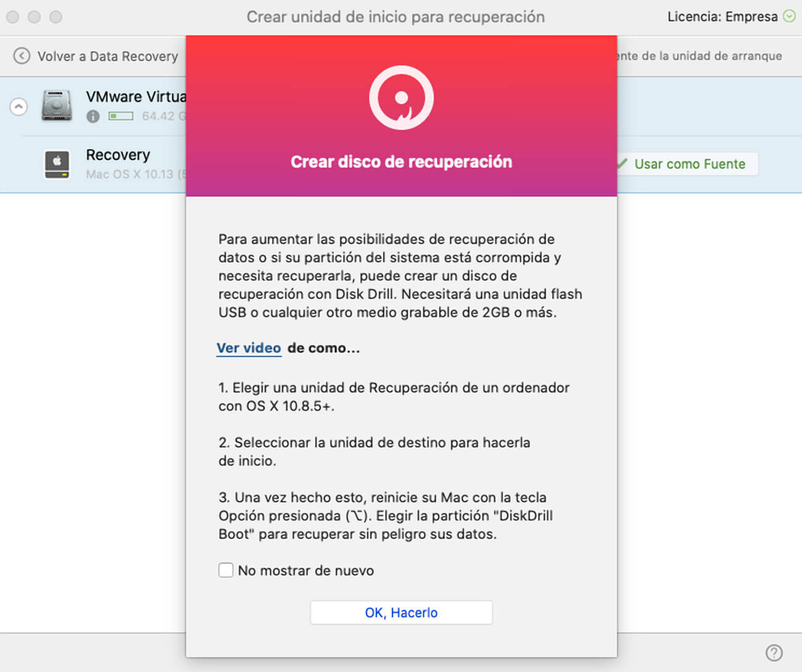
Task: Click the Disk Drill recovery disc logo
Action: [x=402, y=97]
